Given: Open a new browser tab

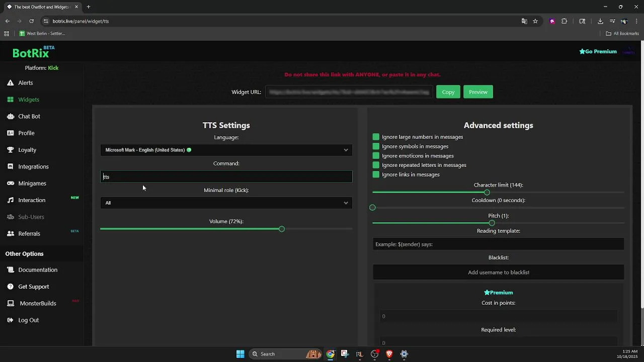Looking at the screenshot, I should (x=88, y=7).
